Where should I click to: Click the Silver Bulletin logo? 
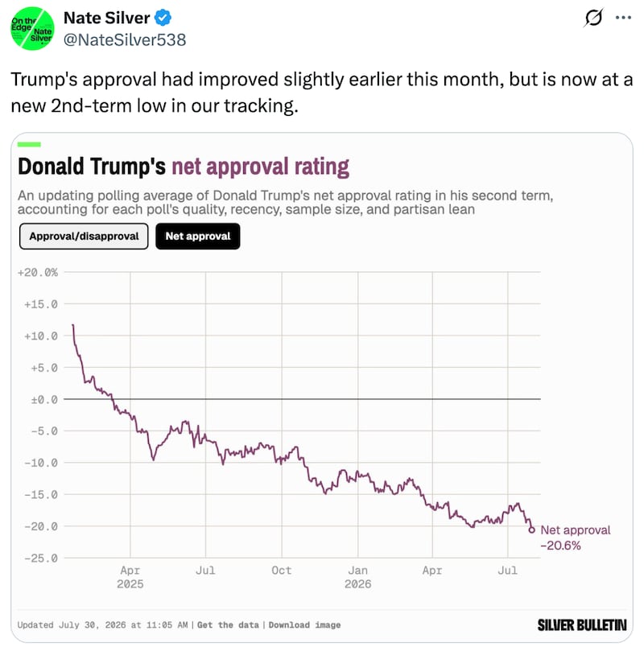(582, 625)
